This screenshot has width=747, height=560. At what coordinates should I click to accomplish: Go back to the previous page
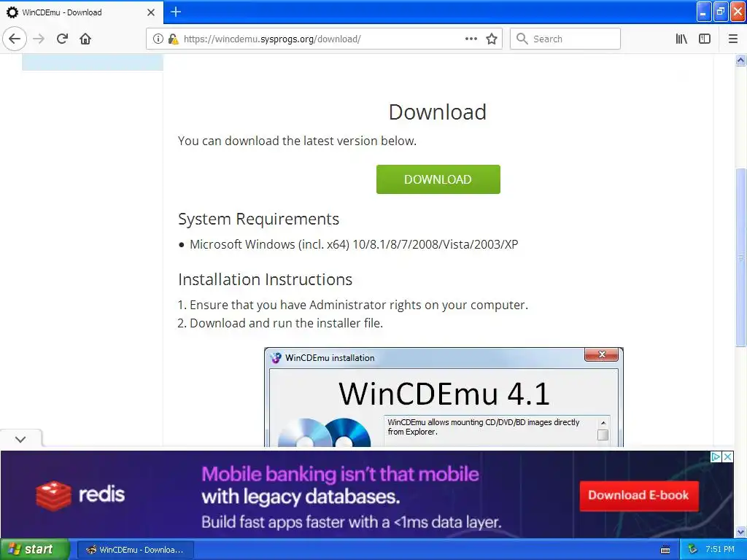click(15, 39)
